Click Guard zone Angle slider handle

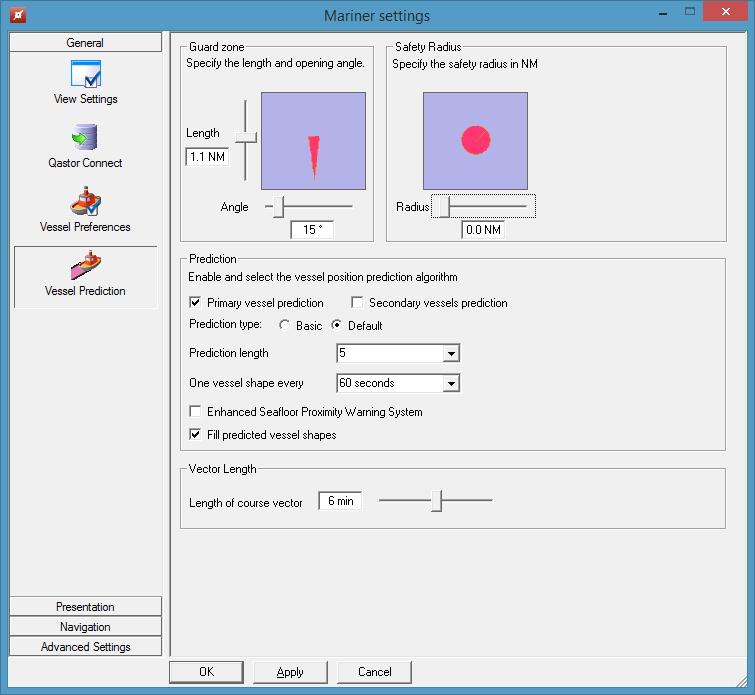[278, 207]
